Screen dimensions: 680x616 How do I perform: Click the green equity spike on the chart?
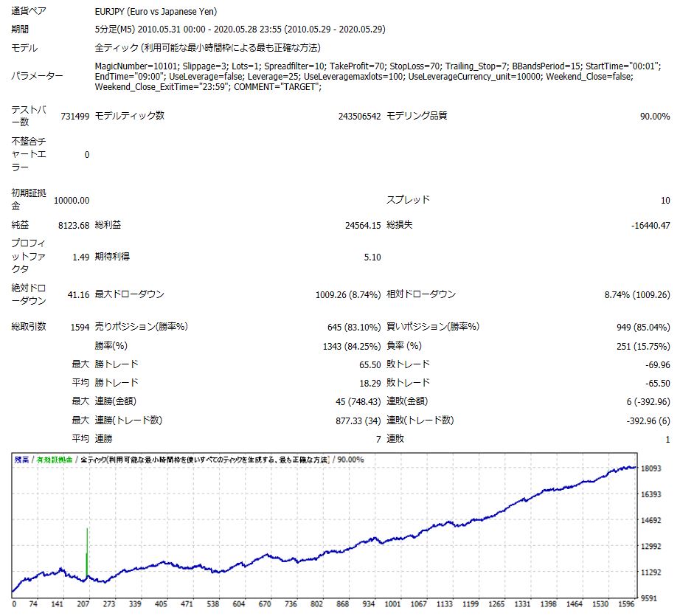point(87,553)
